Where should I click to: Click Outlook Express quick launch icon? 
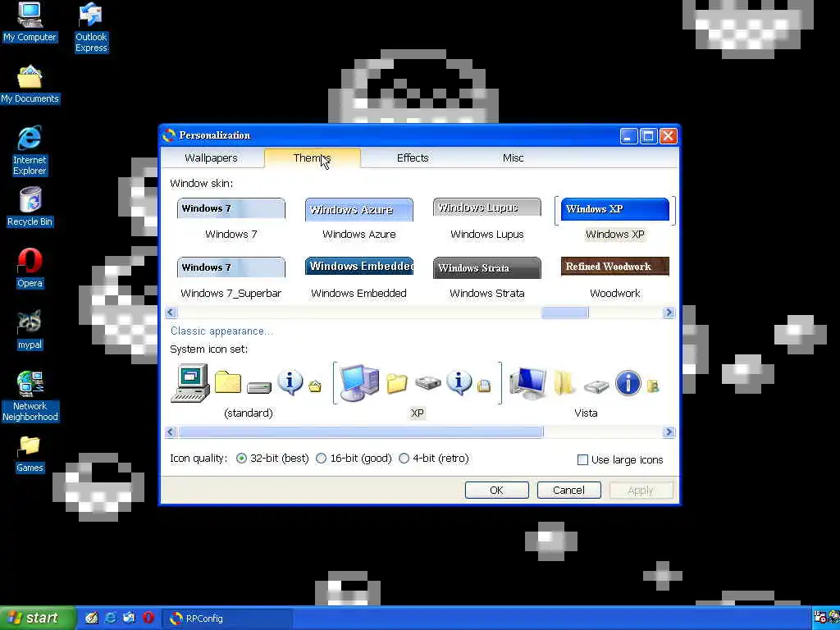(x=129, y=618)
